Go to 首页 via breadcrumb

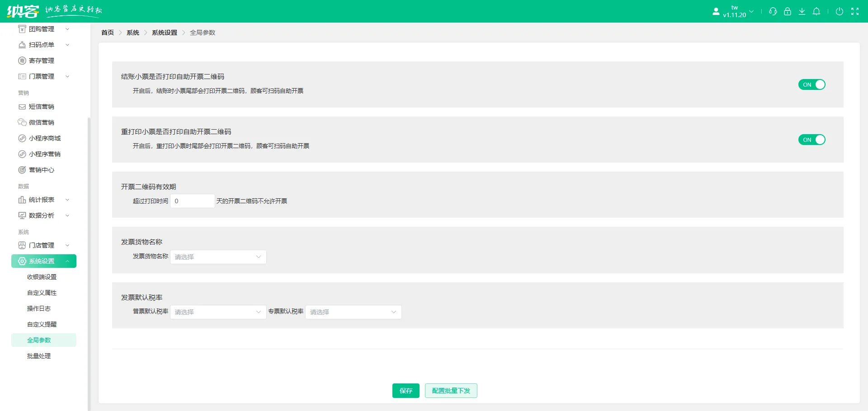coord(108,33)
